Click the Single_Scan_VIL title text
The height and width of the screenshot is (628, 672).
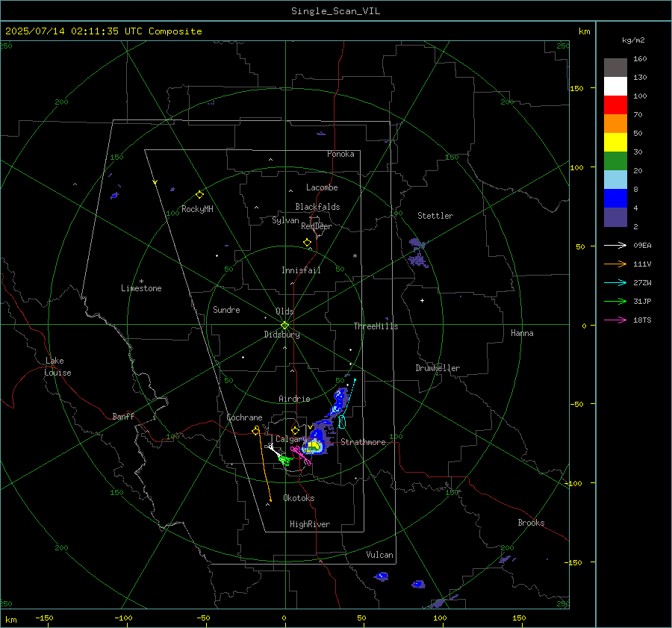click(x=335, y=11)
